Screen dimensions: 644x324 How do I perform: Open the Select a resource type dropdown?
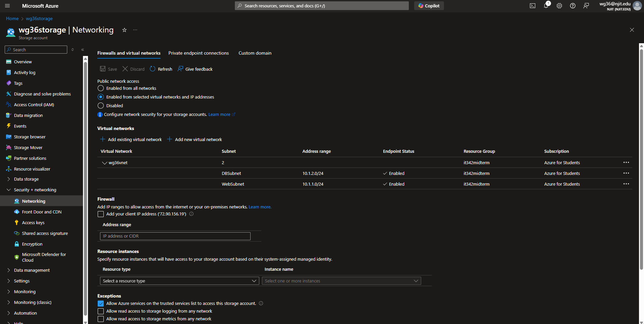coord(179,281)
